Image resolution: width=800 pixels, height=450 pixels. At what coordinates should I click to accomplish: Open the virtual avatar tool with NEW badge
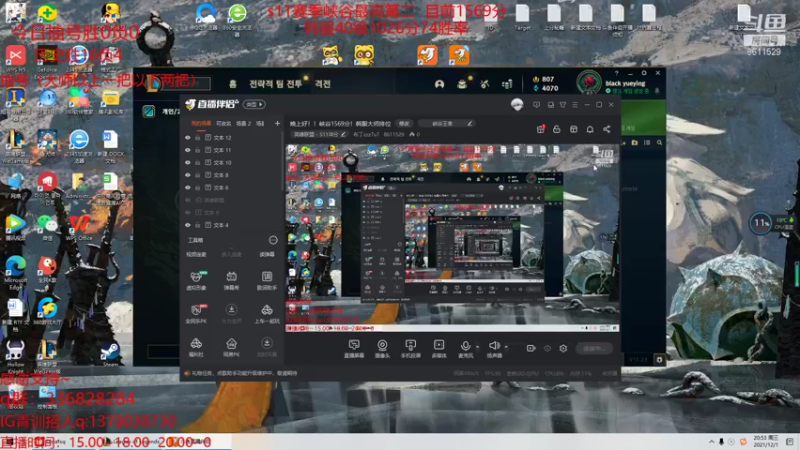tap(196, 281)
